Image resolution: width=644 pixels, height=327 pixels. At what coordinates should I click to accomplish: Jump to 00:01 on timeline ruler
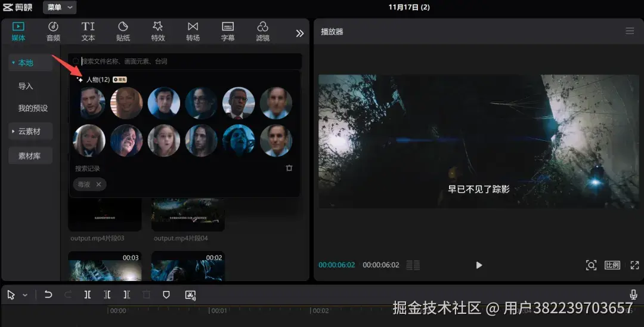tap(218, 310)
